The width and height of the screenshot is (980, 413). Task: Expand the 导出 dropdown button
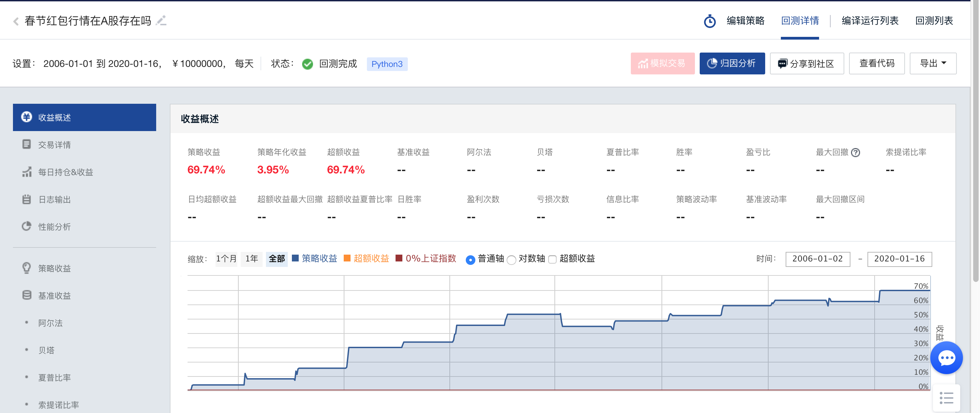click(933, 63)
